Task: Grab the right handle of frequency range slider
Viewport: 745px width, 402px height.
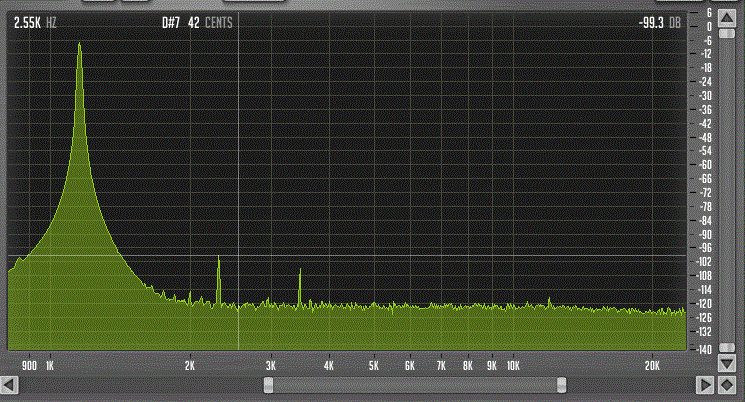Action: [561, 385]
